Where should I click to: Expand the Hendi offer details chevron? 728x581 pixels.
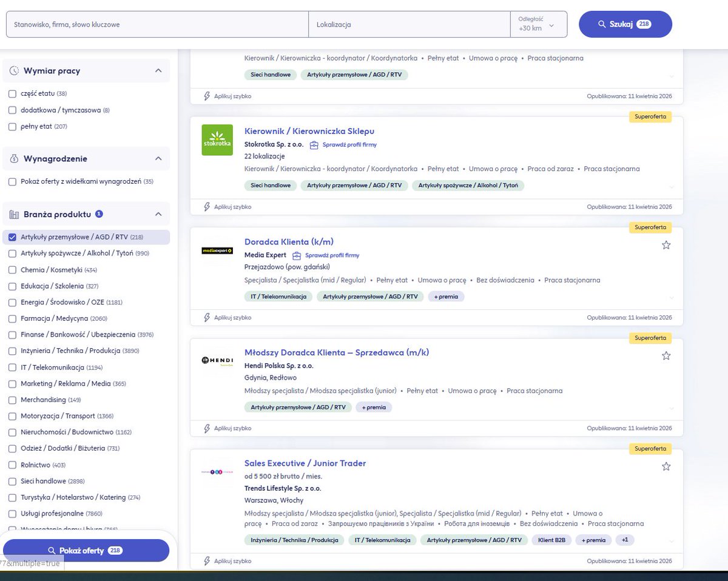click(x=671, y=408)
